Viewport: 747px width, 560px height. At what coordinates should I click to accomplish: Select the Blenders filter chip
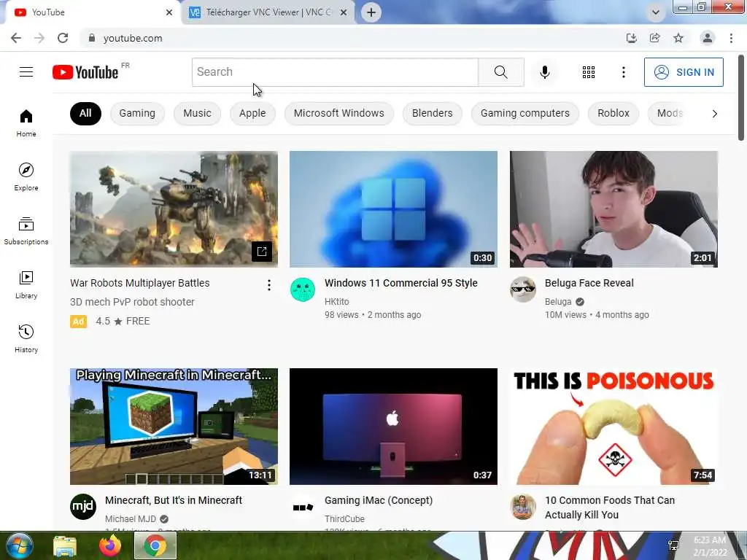(432, 113)
